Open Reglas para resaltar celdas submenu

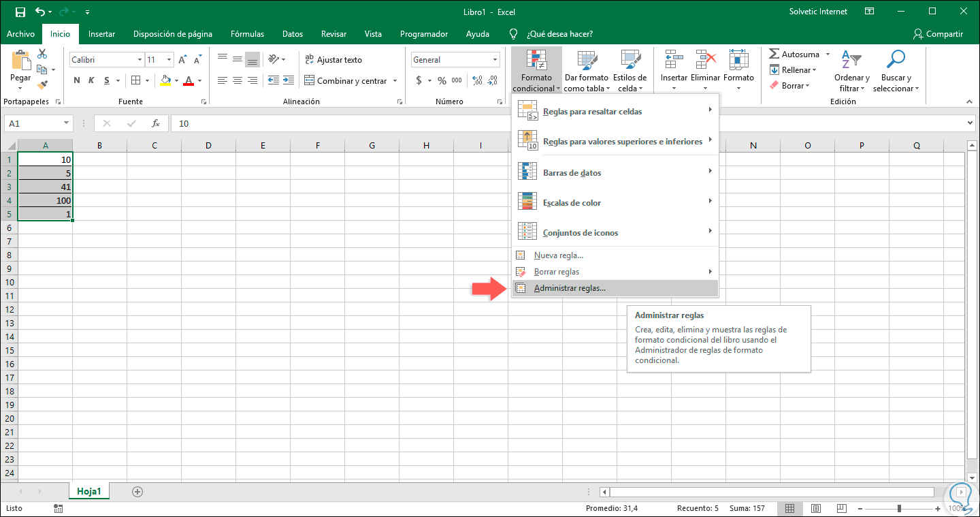point(615,111)
